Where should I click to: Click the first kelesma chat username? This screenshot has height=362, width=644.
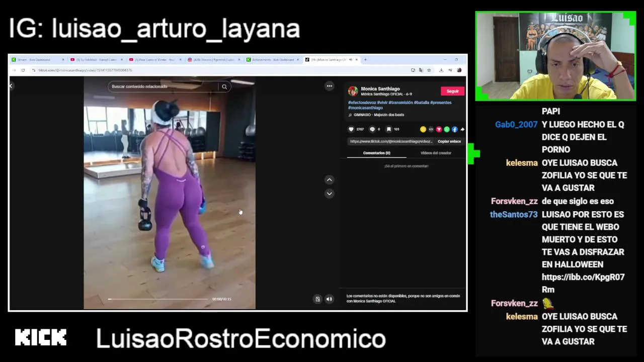point(522,163)
